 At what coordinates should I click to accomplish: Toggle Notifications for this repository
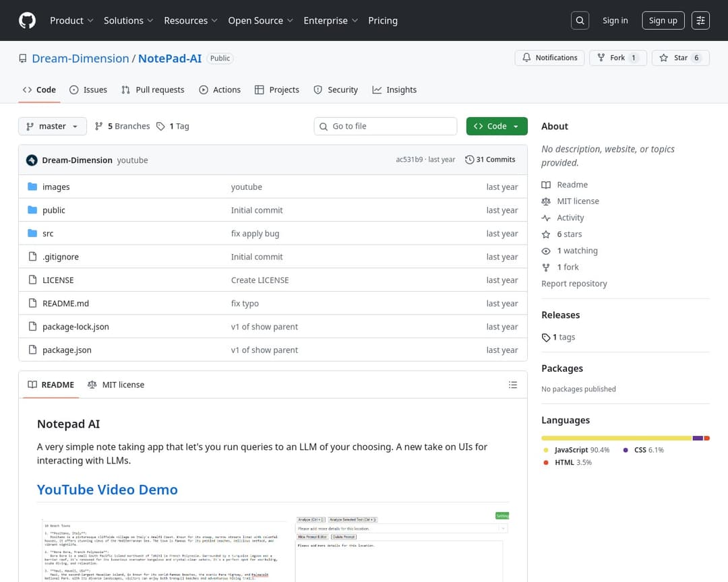click(550, 58)
